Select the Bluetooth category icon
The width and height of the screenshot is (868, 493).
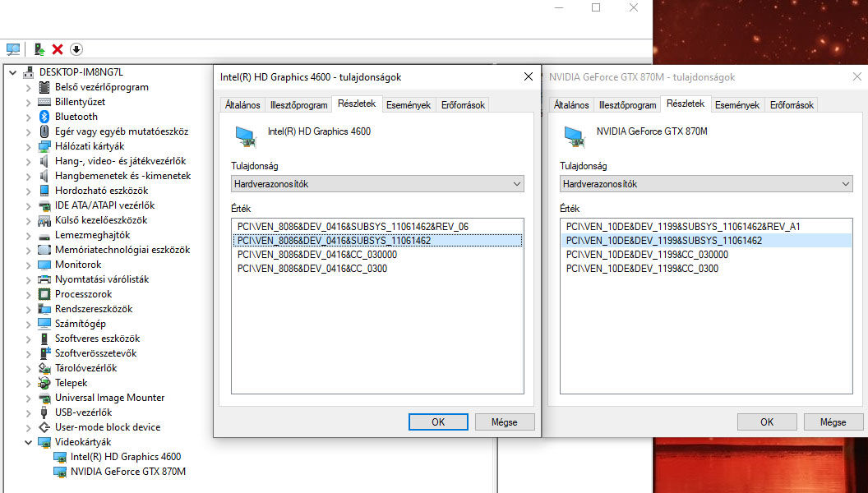44,117
